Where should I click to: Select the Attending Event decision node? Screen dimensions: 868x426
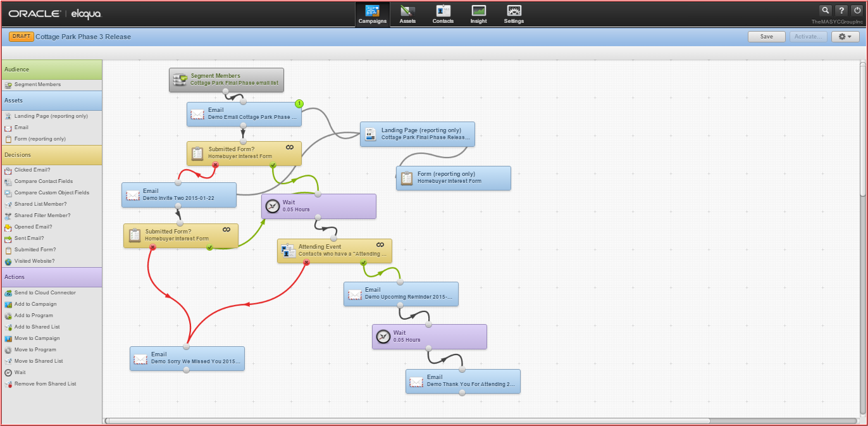[x=334, y=250]
